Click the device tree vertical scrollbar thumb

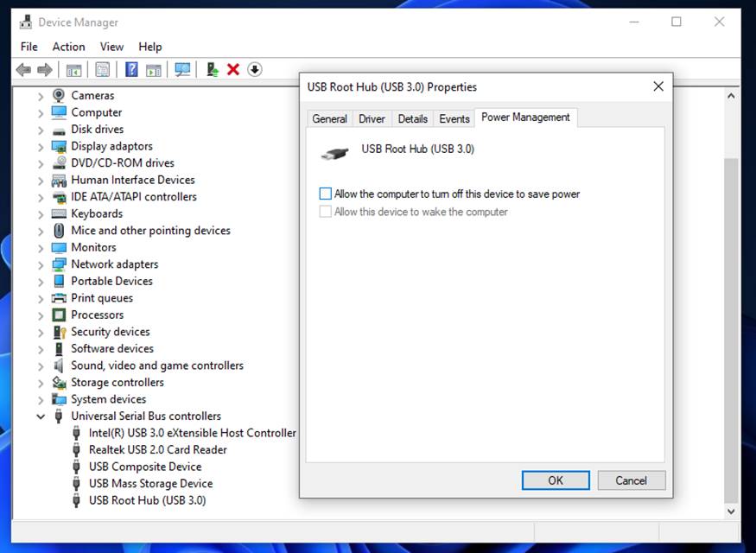[x=731, y=330]
